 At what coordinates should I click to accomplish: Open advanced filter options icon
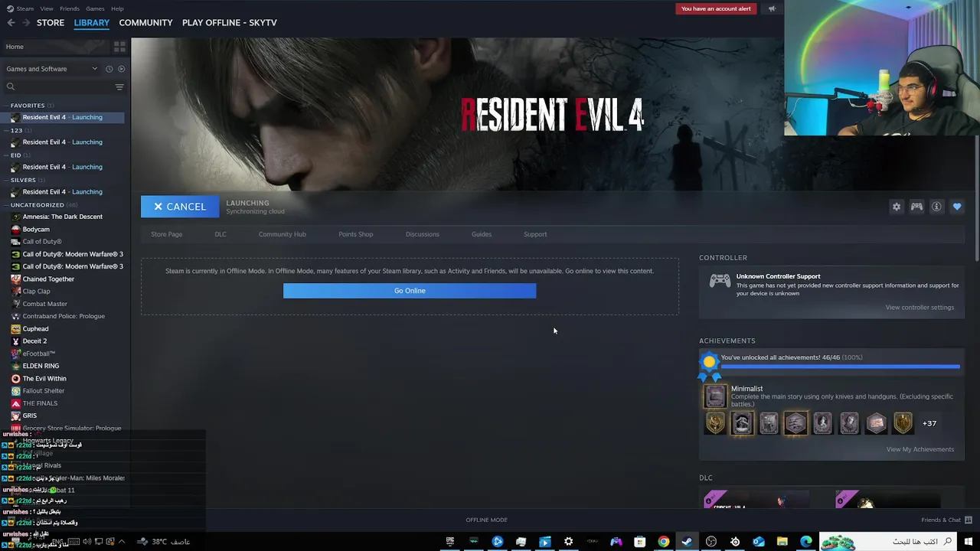tap(119, 86)
